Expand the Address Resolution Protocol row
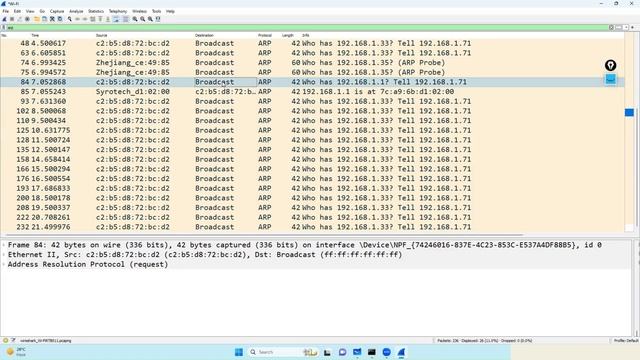640x360 pixels. point(4,264)
